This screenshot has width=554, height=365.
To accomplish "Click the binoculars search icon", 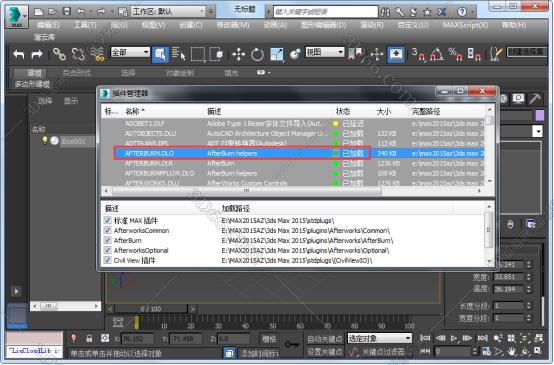I will pyautogui.click(x=385, y=12).
